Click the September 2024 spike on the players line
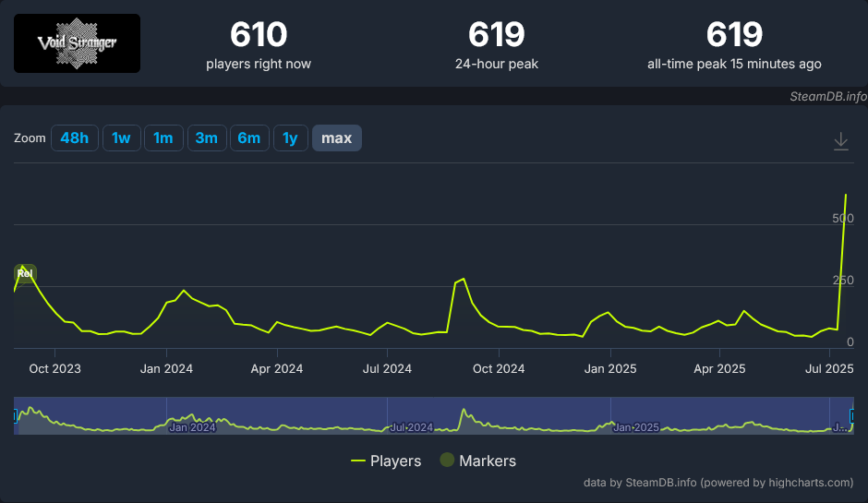The width and height of the screenshot is (868, 503). 464,279
